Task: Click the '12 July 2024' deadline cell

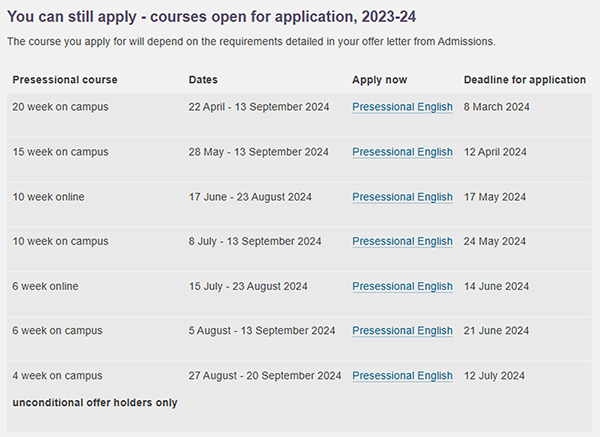Action: (494, 376)
